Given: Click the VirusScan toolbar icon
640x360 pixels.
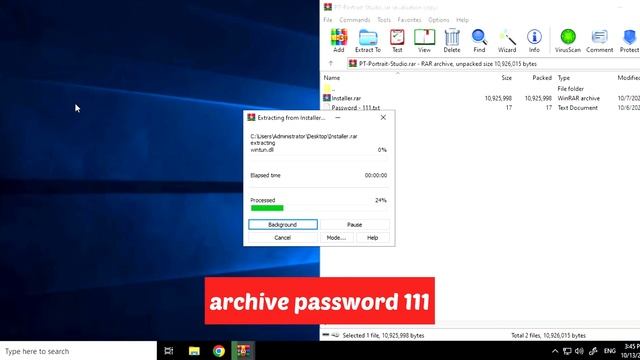Looking at the screenshot, I should (568, 40).
